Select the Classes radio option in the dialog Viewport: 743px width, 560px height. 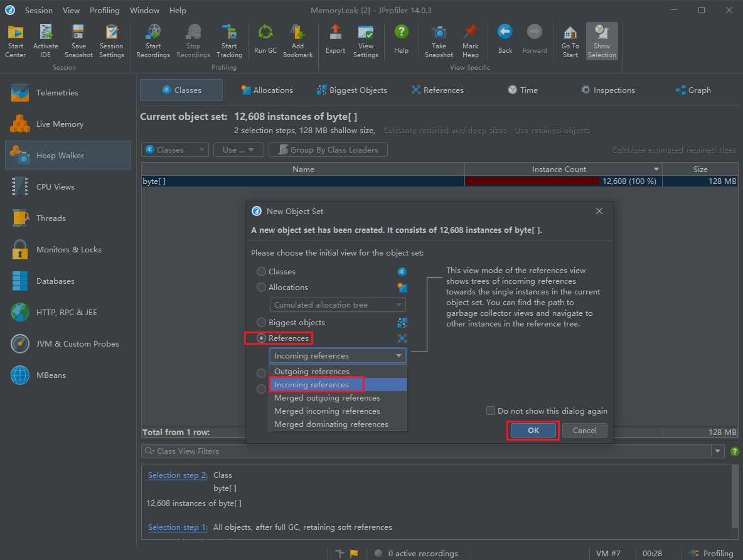[x=261, y=272]
